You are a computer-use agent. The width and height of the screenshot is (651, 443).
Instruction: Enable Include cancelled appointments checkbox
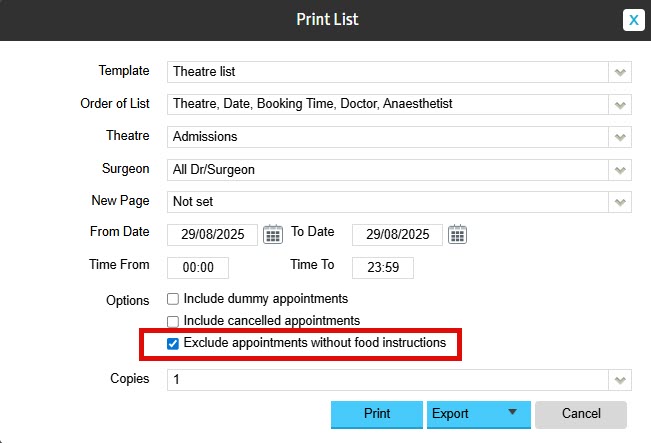tap(173, 321)
